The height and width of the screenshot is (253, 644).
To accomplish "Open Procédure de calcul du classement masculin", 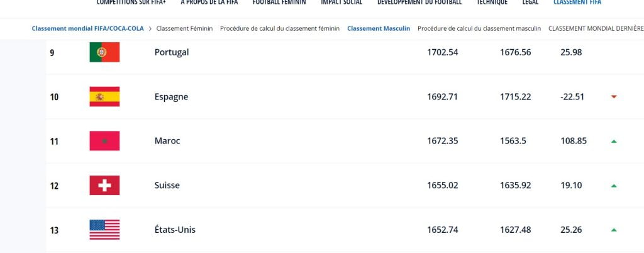I will [479, 28].
